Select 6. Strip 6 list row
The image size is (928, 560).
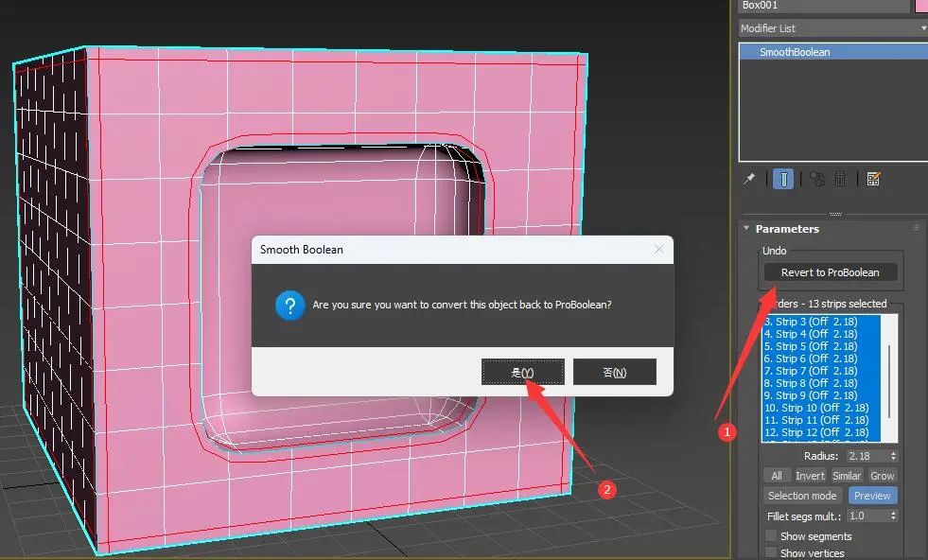point(821,359)
